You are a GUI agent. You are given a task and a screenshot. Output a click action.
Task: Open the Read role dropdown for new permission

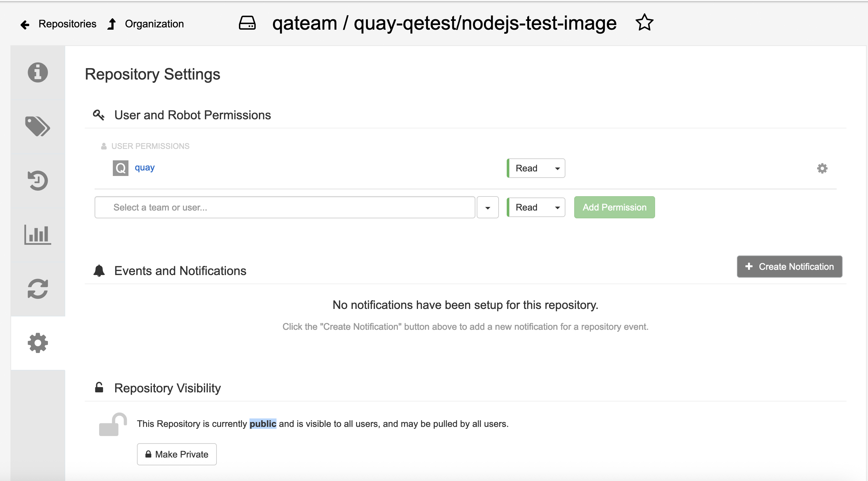(x=536, y=208)
